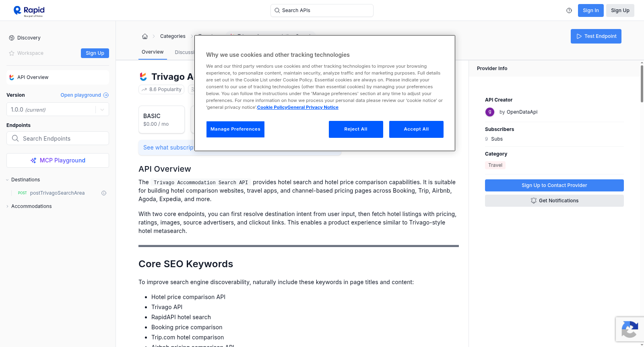
Task: Click the Test Endpoint button
Action: click(596, 36)
